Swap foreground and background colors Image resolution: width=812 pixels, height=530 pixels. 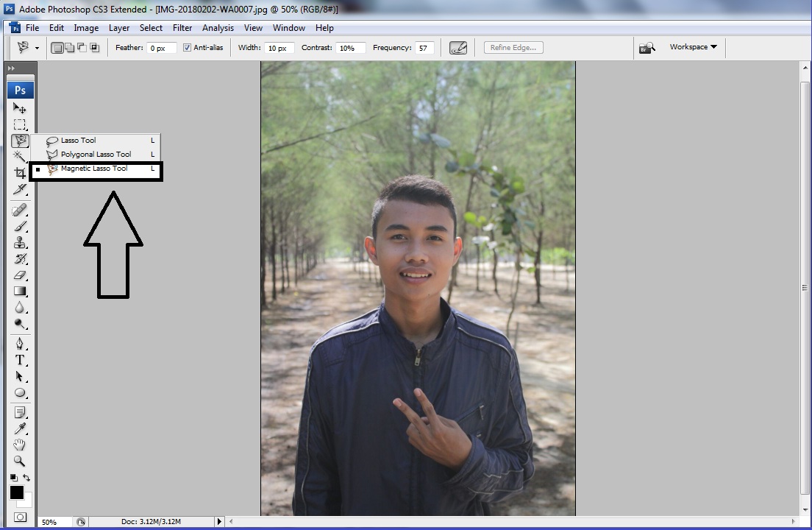[26, 478]
